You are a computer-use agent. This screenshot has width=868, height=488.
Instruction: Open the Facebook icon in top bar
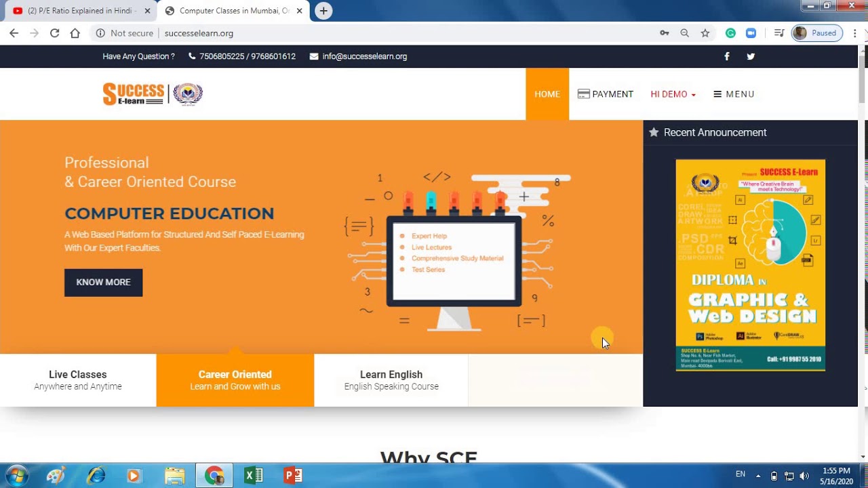(727, 56)
